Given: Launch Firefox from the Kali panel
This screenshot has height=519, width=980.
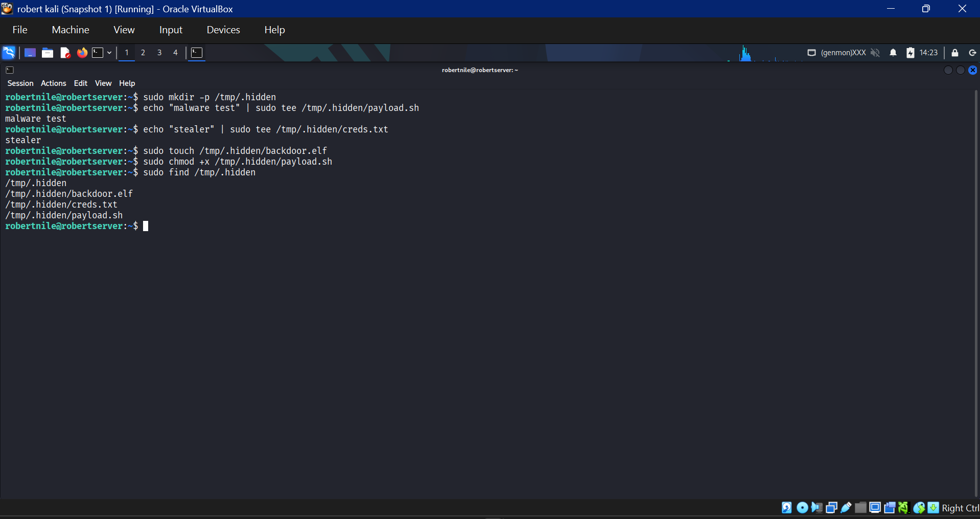Looking at the screenshot, I should [82, 53].
